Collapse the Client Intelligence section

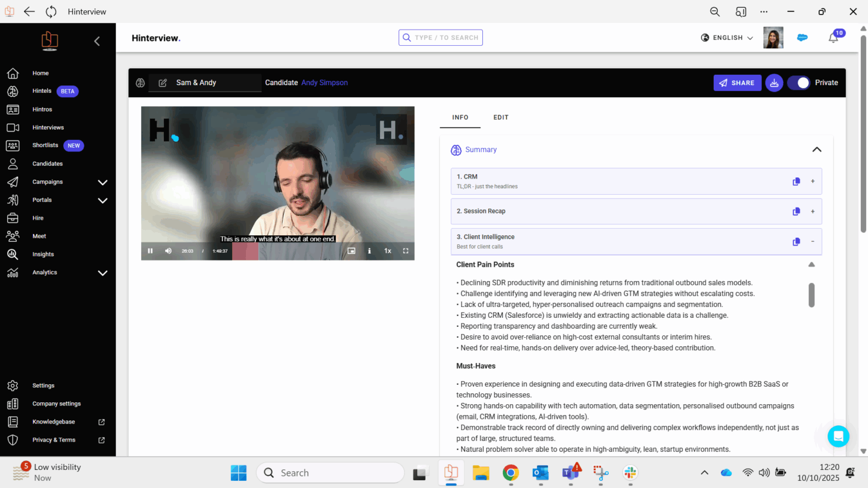pos(813,241)
